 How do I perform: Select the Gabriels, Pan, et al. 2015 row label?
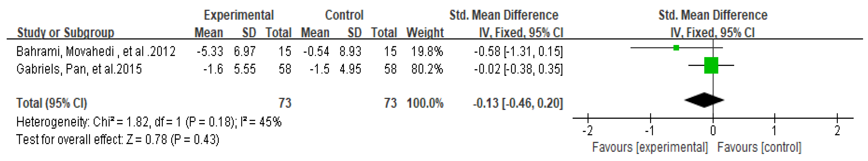pyautogui.click(x=79, y=69)
